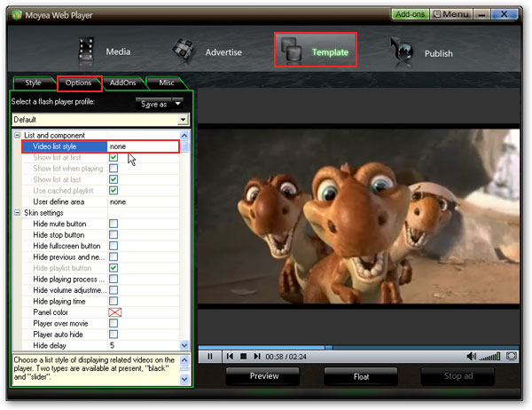Open the Panel color swatch
This screenshot has width=532, height=410.
(x=115, y=312)
